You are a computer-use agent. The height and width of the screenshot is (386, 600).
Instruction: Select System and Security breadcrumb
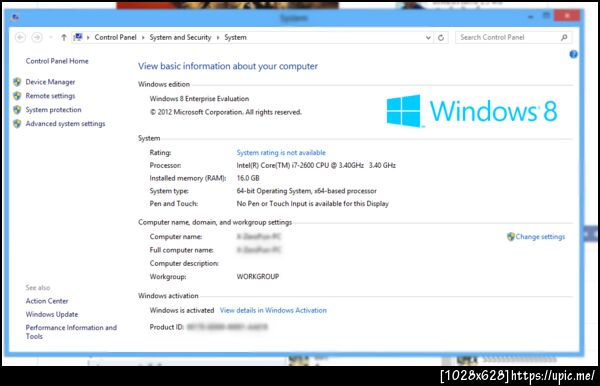pyautogui.click(x=180, y=37)
